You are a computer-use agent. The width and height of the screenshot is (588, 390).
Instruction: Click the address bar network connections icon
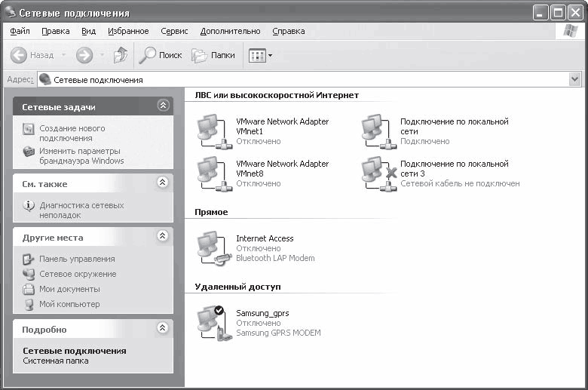[45, 79]
